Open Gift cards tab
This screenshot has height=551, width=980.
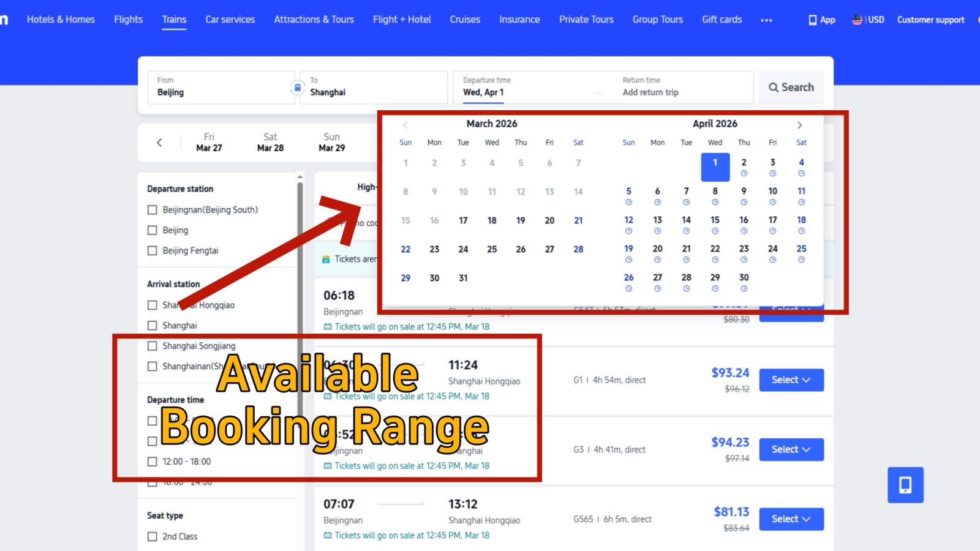(x=722, y=20)
